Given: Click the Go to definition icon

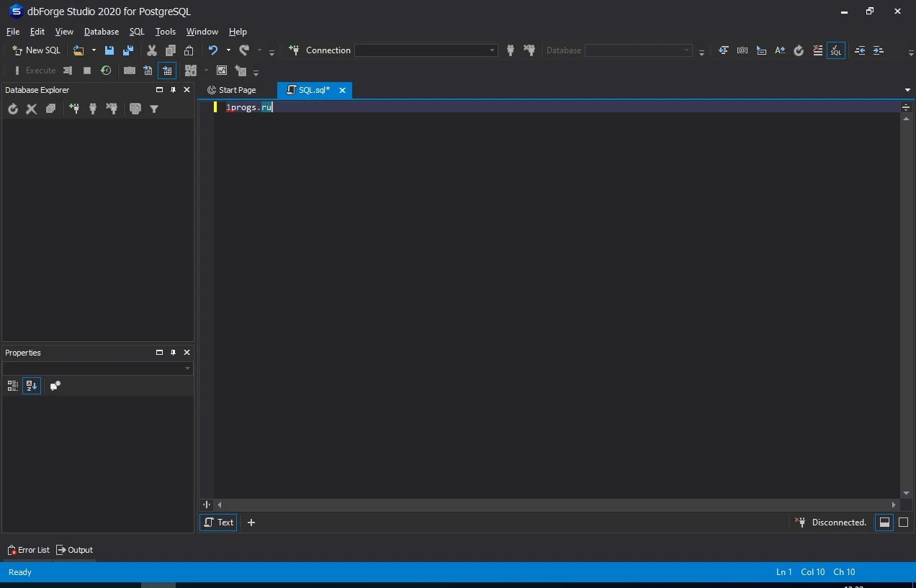Looking at the screenshot, I should 761,50.
